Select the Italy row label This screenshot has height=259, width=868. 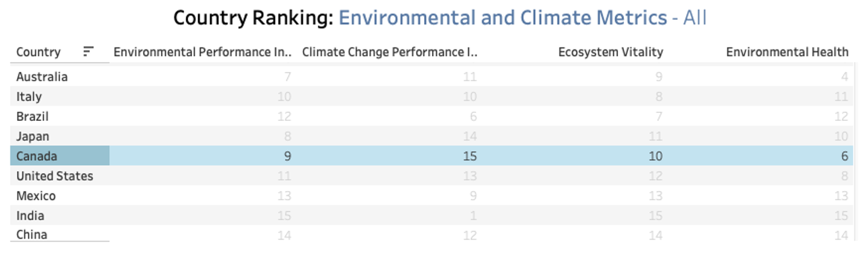click(29, 96)
